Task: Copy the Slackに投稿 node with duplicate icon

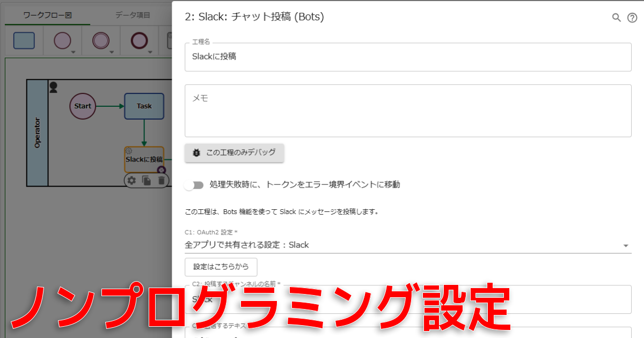Action: tap(146, 181)
